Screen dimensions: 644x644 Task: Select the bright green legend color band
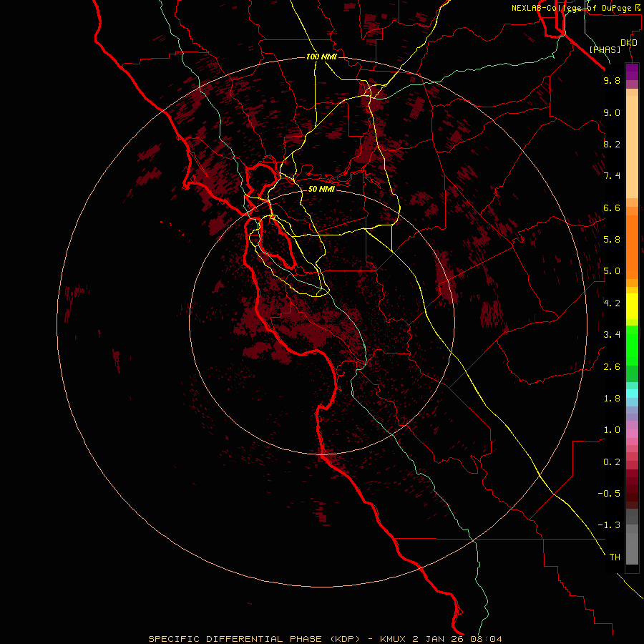[x=632, y=346]
